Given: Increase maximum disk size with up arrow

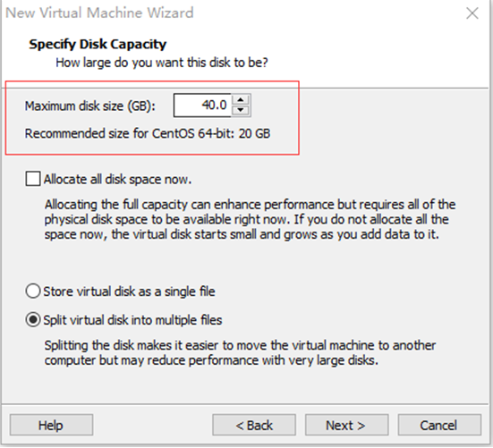Looking at the screenshot, I should [x=241, y=100].
